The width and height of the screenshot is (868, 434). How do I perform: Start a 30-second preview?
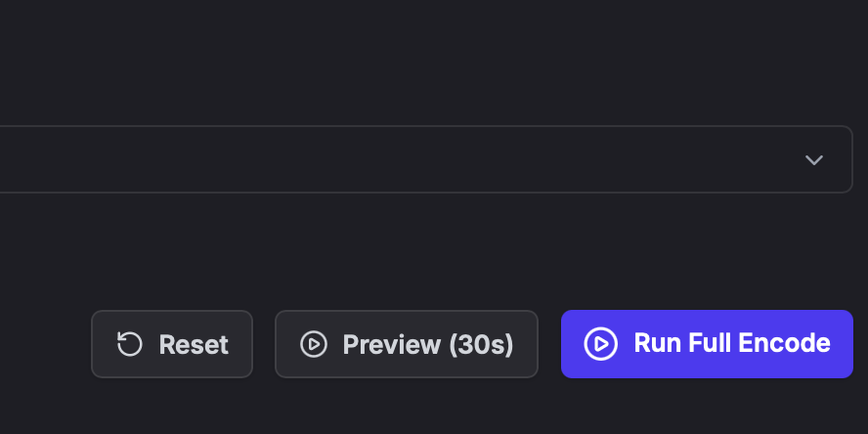[407, 344]
